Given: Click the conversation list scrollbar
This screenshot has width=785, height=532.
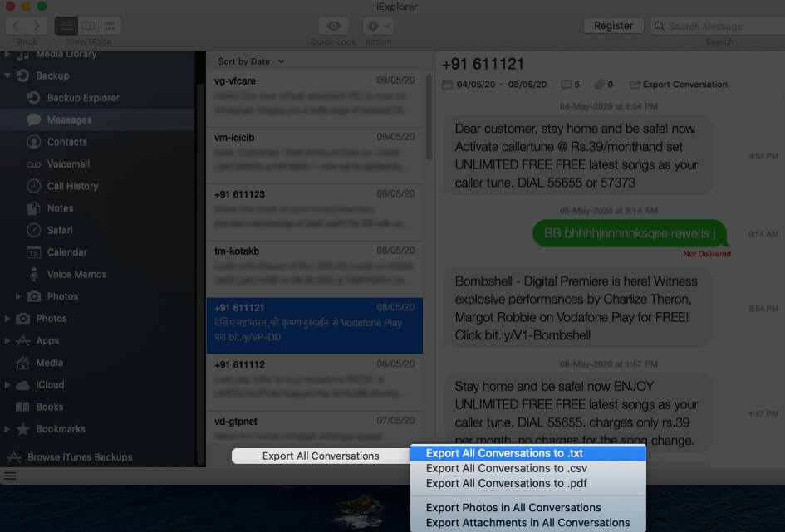Looking at the screenshot, I should pyautogui.click(x=429, y=118).
